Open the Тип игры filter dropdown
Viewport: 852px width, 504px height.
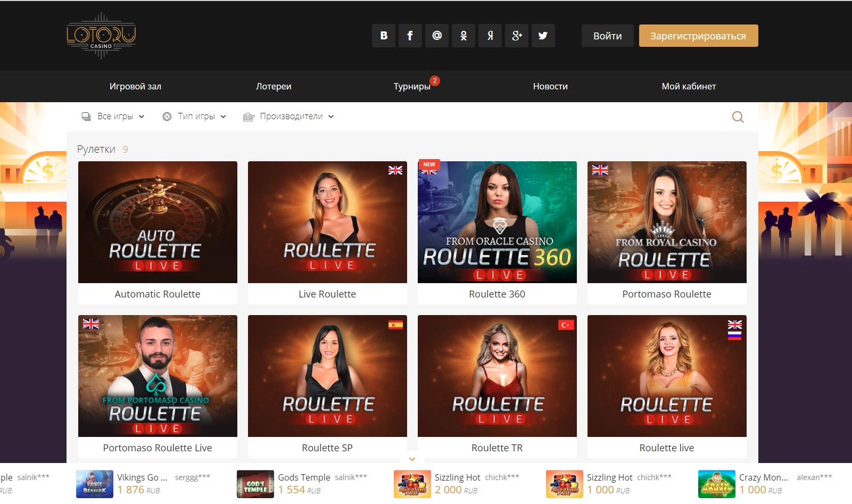point(194,117)
